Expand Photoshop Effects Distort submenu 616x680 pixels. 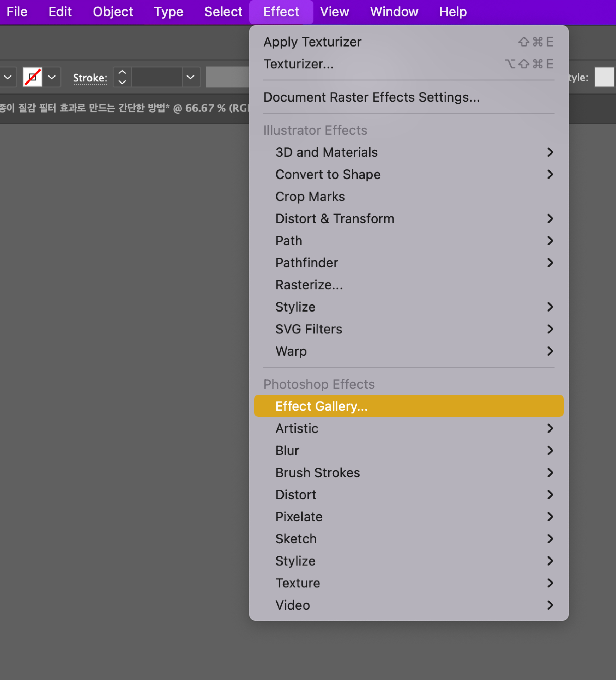[x=409, y=495]
